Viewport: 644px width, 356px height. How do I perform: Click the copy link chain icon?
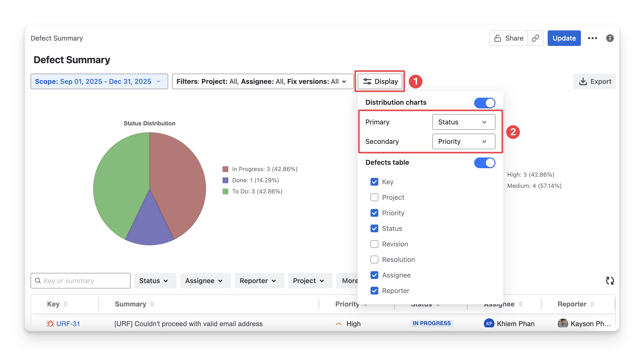pos(535,38)
